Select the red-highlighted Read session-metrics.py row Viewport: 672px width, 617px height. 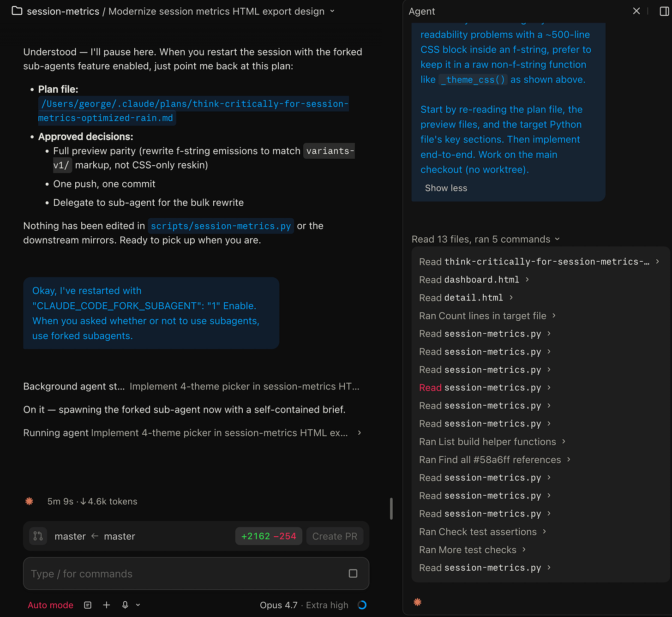(x=485, y=388)
